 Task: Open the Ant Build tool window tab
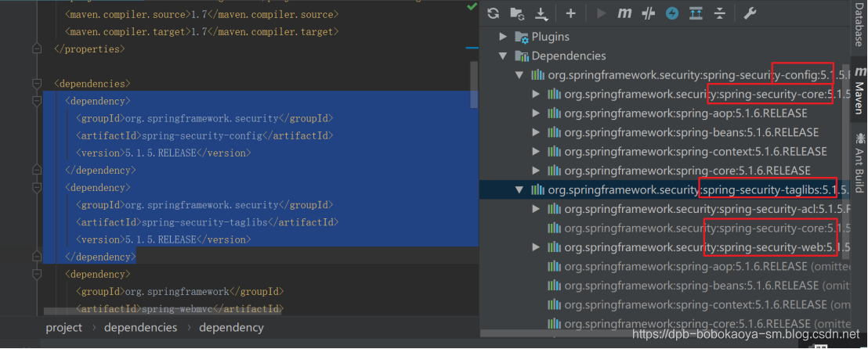[859, 162]
